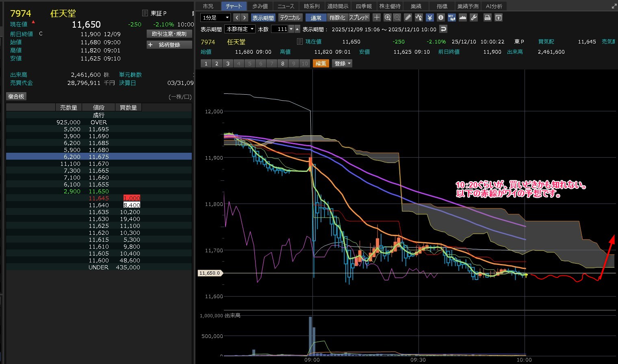Screen dimensions: 618x364
Task: Open the chart information icon
Action: (x=440, y=17)
